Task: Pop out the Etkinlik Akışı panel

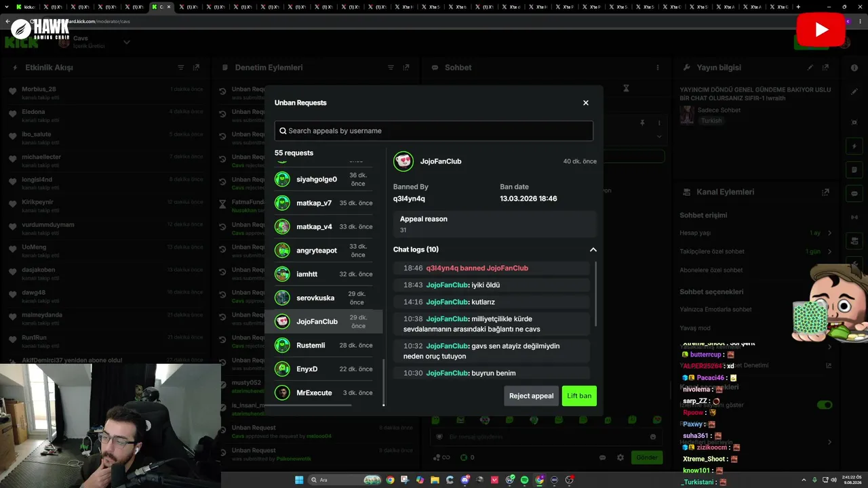Action: pyautogui.click(x=196, y=68)
